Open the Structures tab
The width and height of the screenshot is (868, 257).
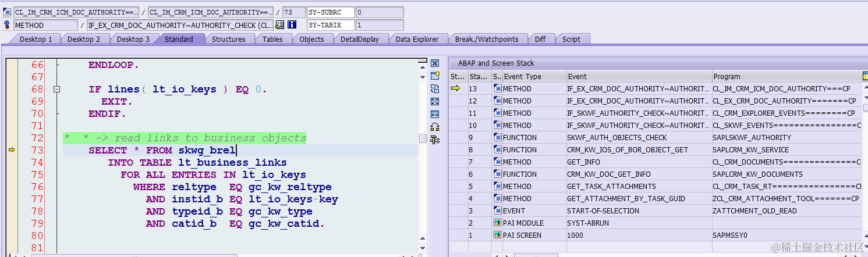tap(228, 39)
